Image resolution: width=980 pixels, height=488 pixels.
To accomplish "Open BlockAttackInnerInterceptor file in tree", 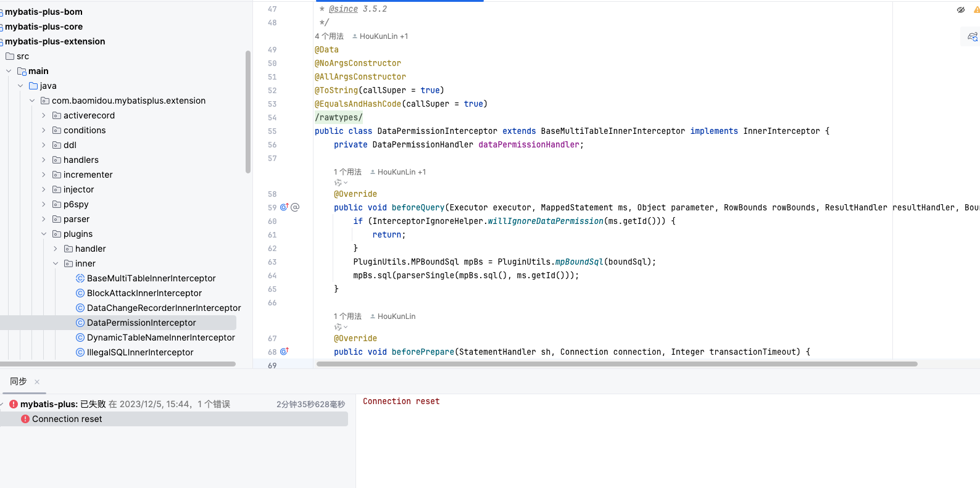I will tap(144, 293).
